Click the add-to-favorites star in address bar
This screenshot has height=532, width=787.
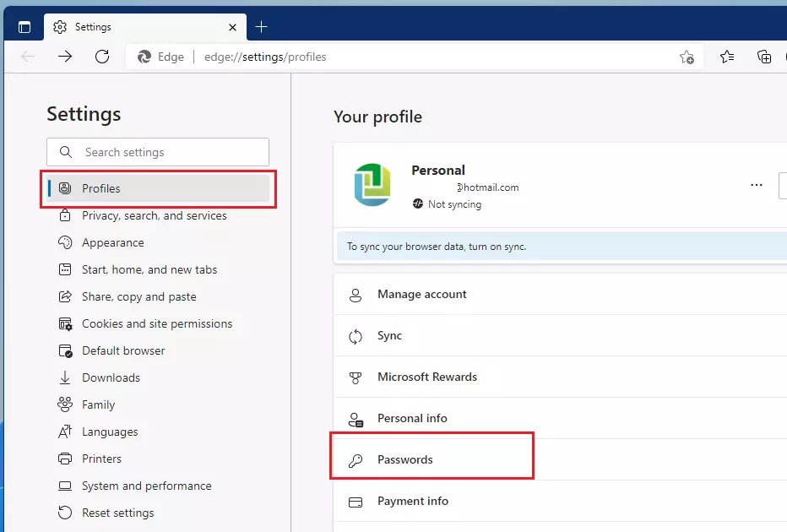pos(687,57)
